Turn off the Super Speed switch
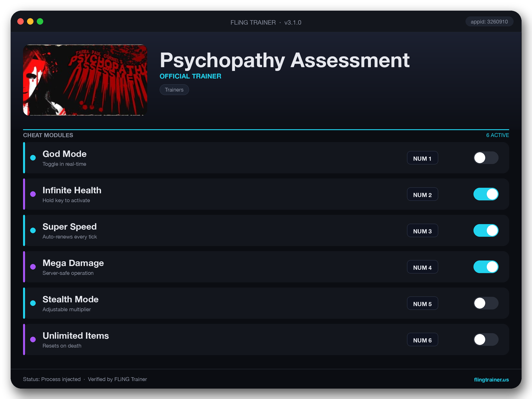Image resolution: width=532 pixels, height=399 pixels. [x=486, y=230]
